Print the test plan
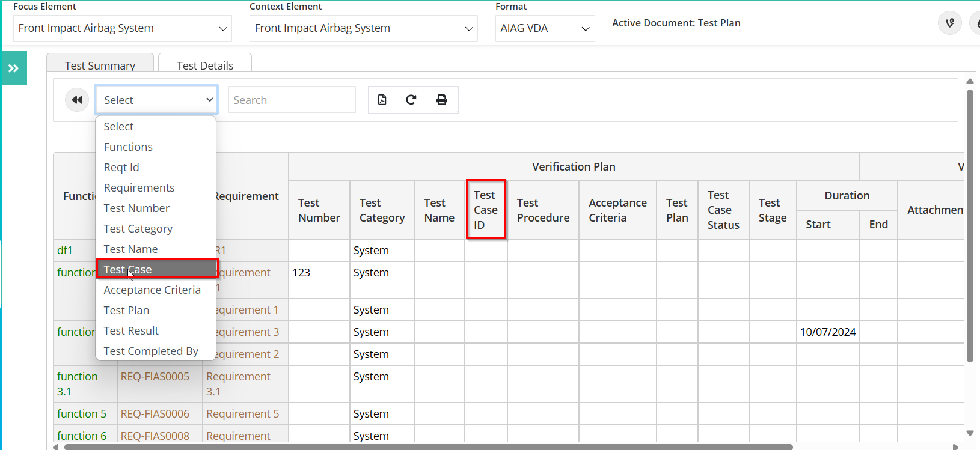Image resolution: width=980 pixels, height=450 pixels. 442,100
